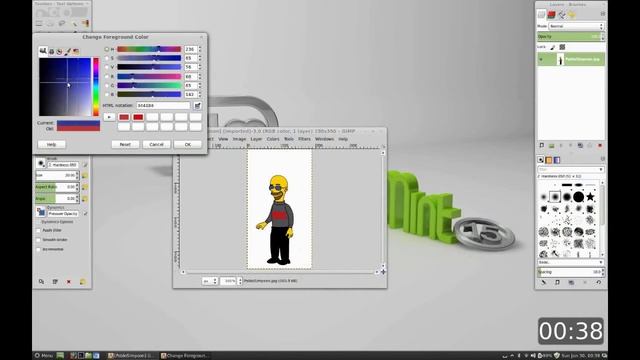640x360 pixels.
Task: Toggle the Smooth stroke checkbox
Action: pyautogui.click(x=38, y=240)
